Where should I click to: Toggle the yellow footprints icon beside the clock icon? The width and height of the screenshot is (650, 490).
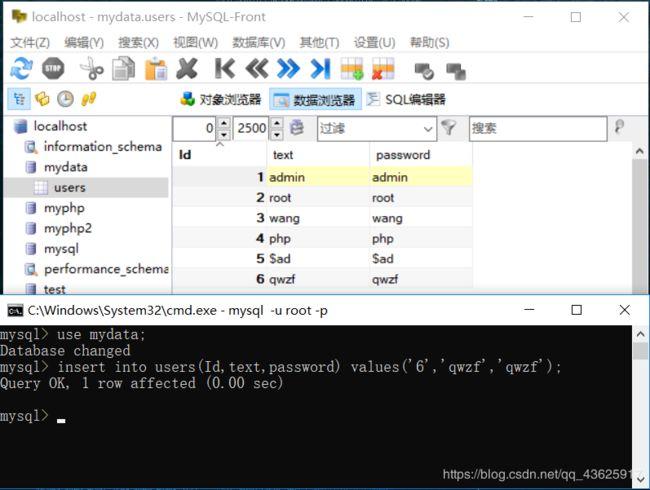[88, 99]
